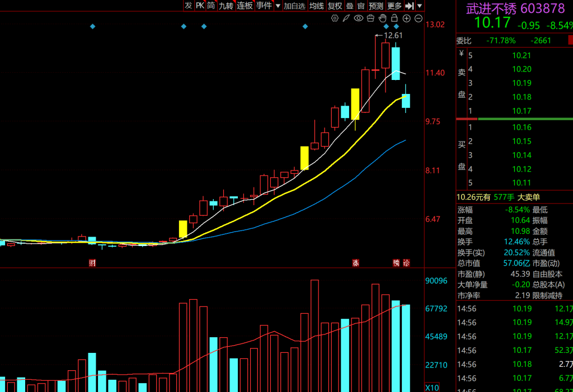Zoom out with the minus icon

click(418, 18)
